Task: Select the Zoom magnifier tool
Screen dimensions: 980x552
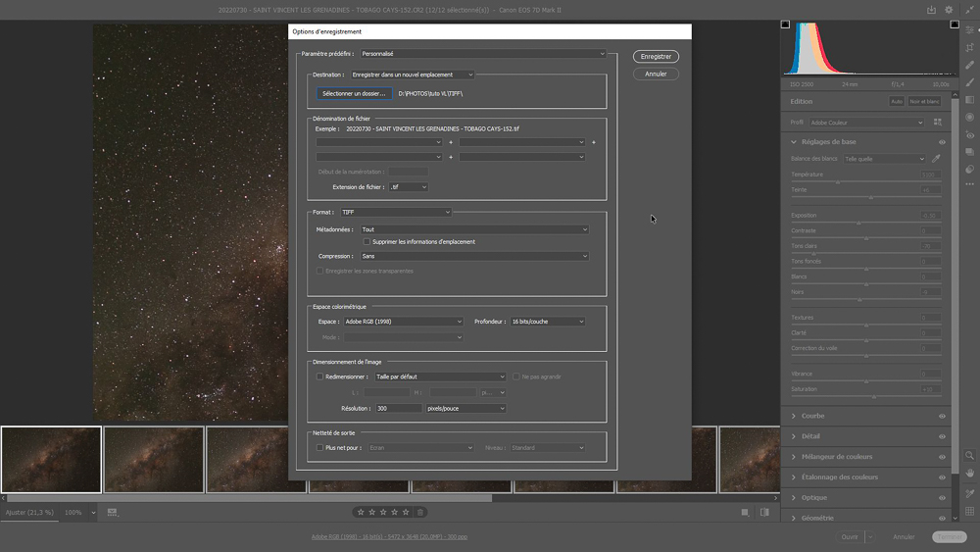Action: (x=969, y=456)
